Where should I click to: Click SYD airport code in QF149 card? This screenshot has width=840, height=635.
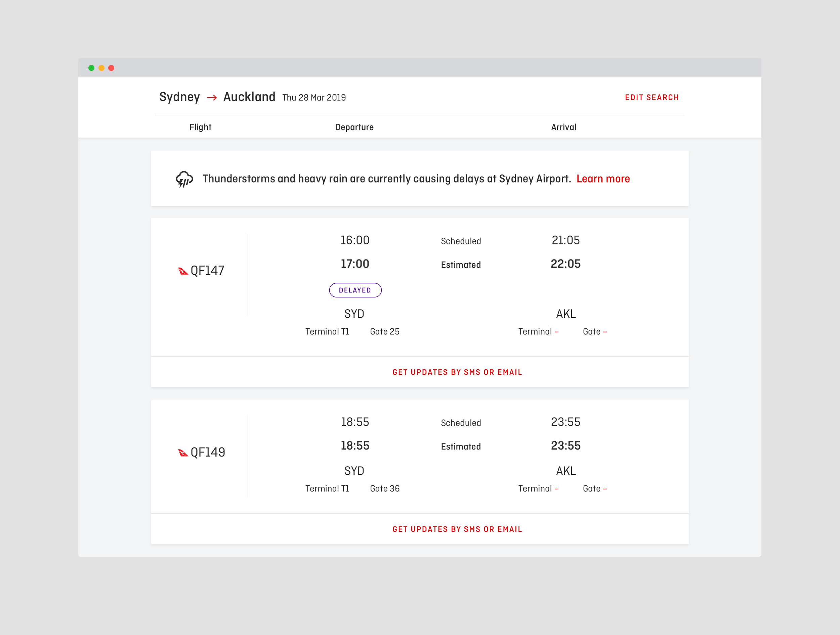pos(354,471)
